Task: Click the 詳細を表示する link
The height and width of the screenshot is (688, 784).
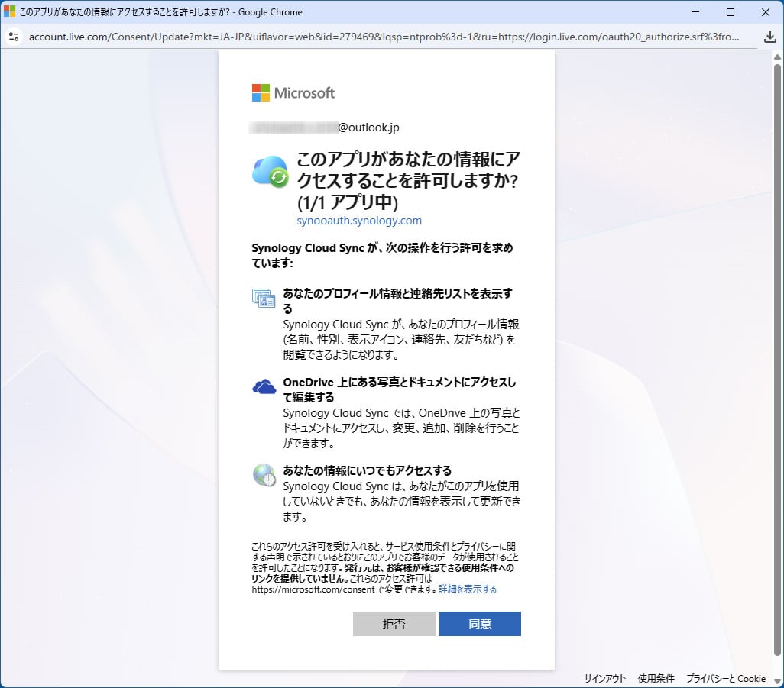Action: point(468,589)
